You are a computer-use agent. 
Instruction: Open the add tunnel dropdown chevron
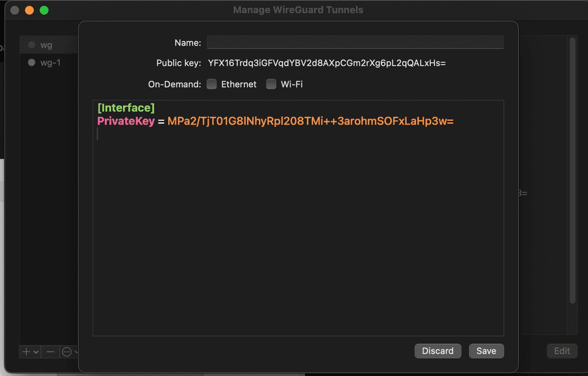click(x=36, y=352)
